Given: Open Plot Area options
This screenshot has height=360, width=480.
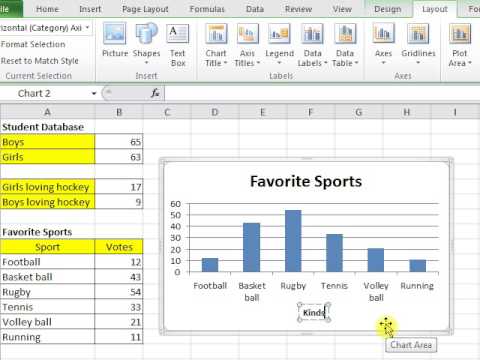Looking at the screenshot, I should [460, 45].
